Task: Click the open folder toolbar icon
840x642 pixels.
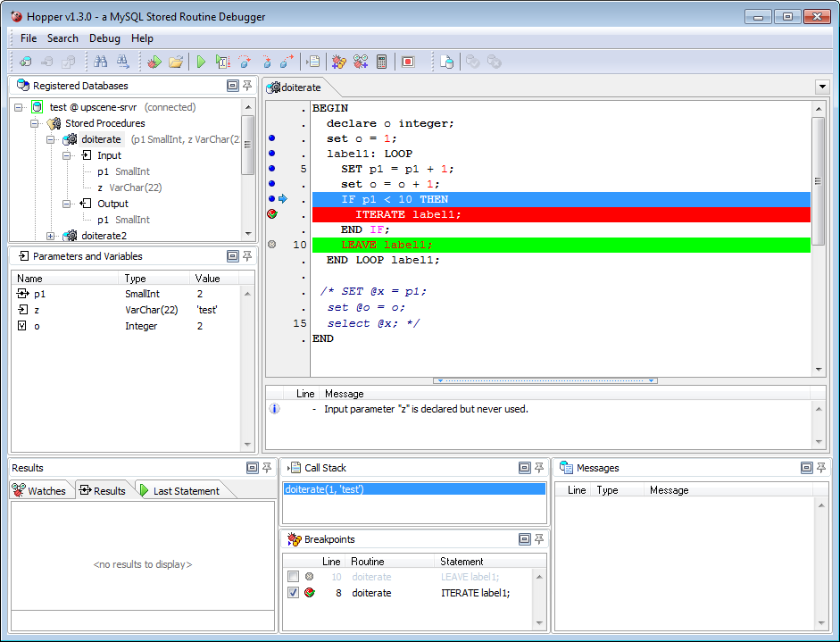Action: click(x=176, y=62)
